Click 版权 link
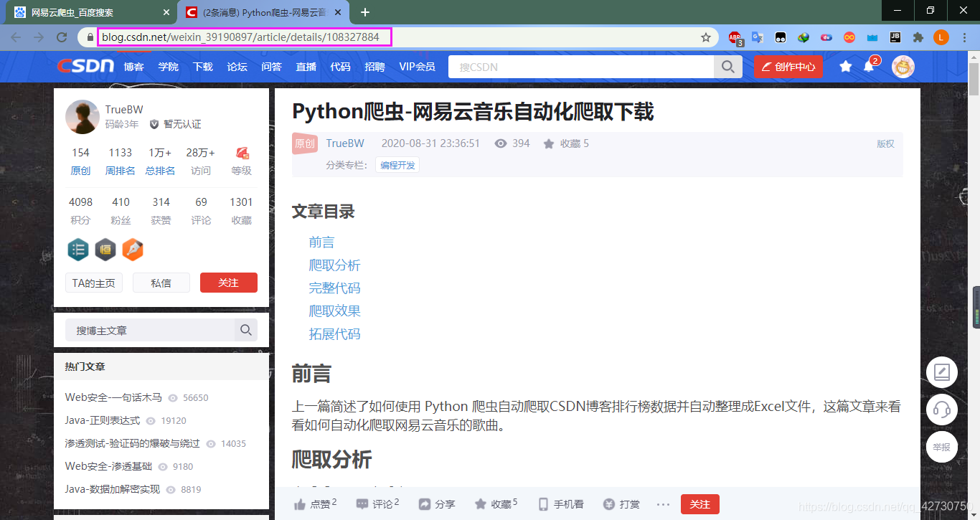 pos(885,143)
